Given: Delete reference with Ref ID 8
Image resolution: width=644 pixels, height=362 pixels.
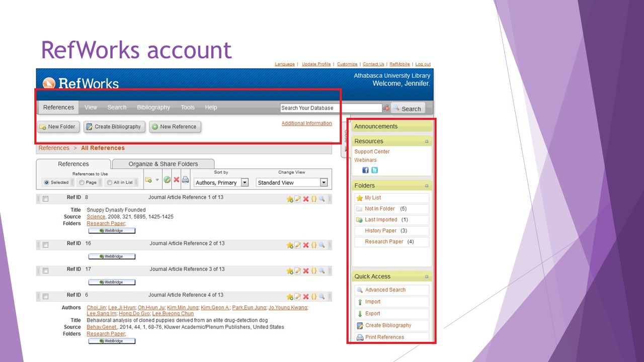Looking at the screenshot, I should click(x=306, y=199).
